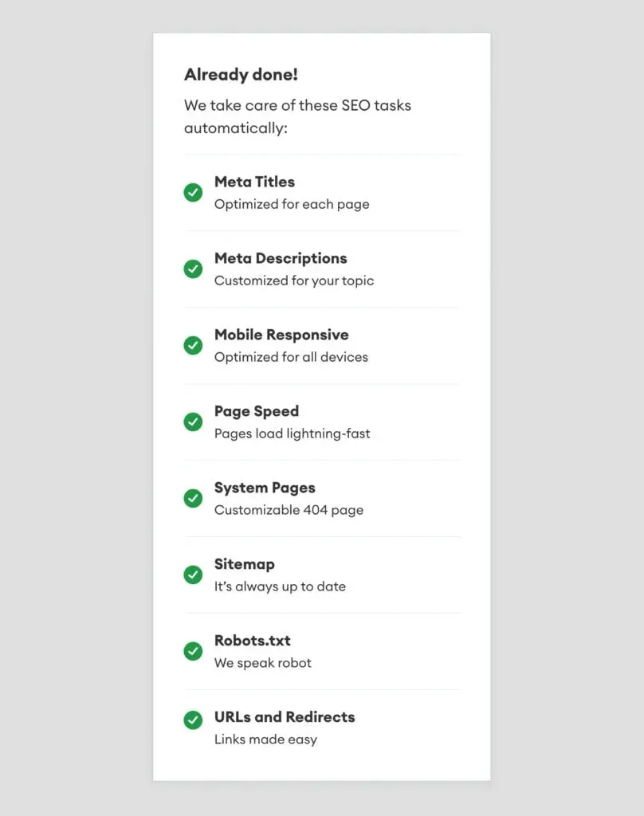Click 'Pages load lightning-fast' description text
This screenshot has height=816, width=644.
click(292, 433)
